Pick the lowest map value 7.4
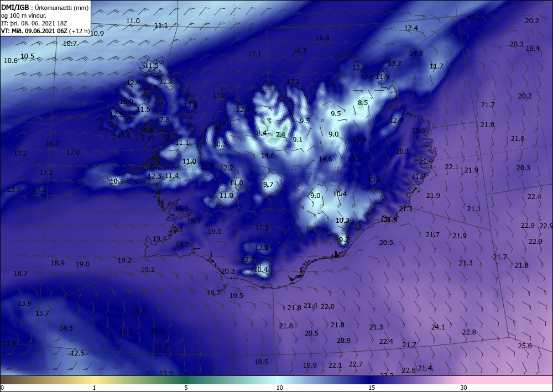 (x=281, y=135)
